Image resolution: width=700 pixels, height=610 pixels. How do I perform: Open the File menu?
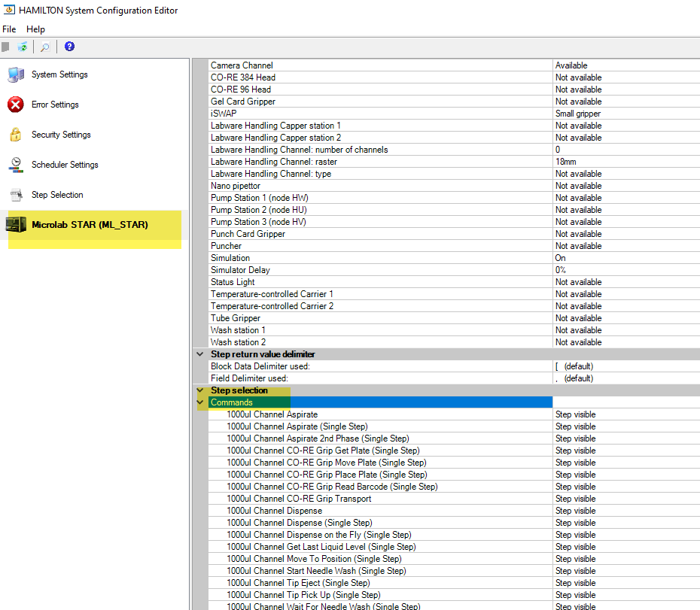[x=9, y=29]
